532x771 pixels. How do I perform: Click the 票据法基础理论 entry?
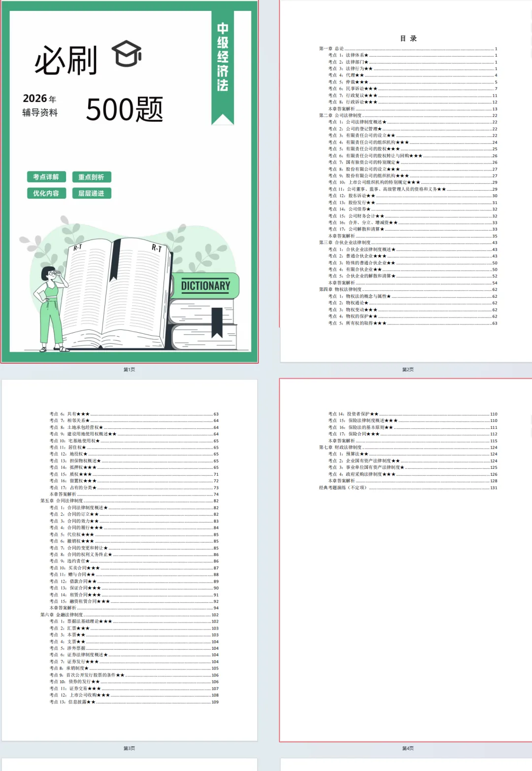pos(134,622)
